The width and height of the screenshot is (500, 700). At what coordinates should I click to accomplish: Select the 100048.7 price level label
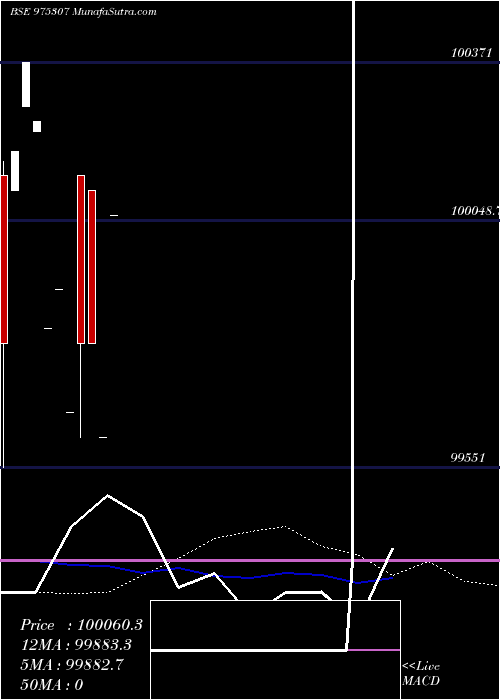pos(475,211)
